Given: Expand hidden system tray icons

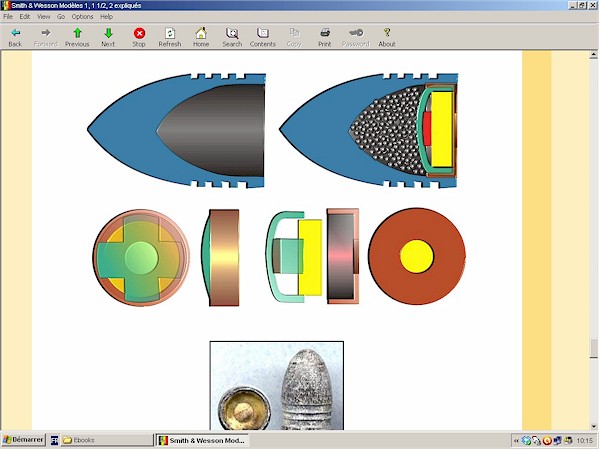Looking at the screenshot, I should click(x=516, y=440).
